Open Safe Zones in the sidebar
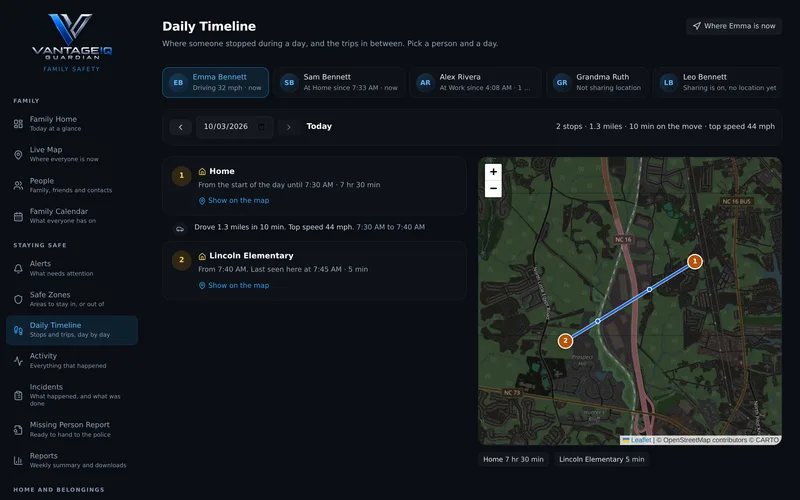 [72, 299]
